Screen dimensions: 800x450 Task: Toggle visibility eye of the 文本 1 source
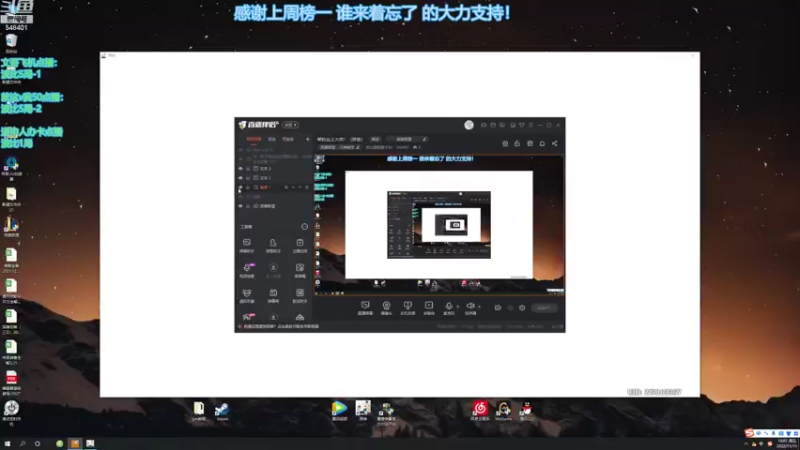tap(240, 178)
